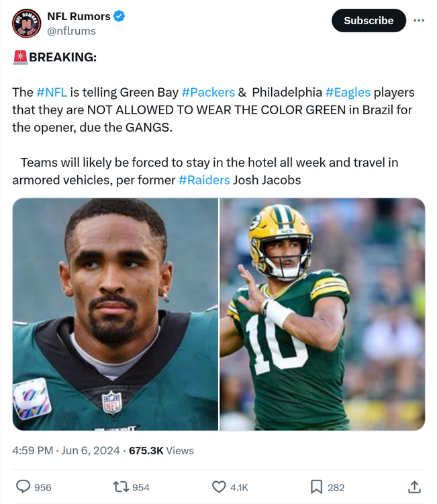
Task: Follow the #Eagles hashtag link
Action: click(347, 92)
